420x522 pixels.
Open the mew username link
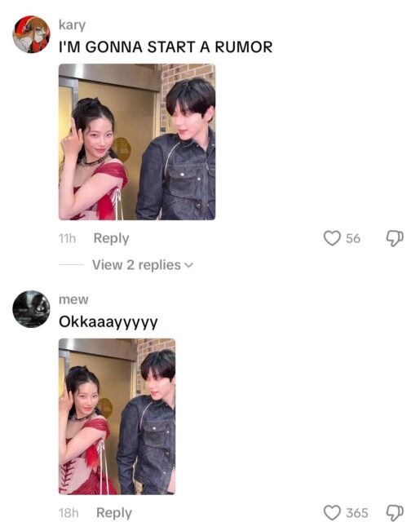[73, 299]
